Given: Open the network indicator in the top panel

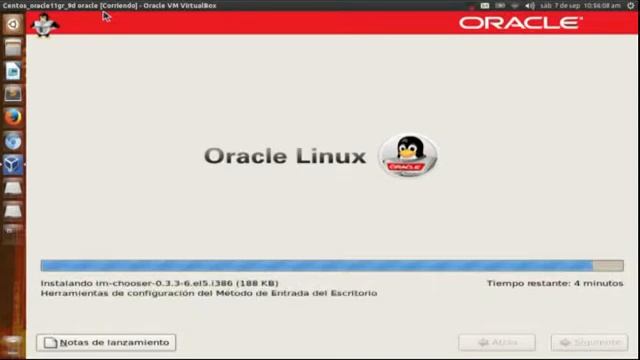Looking at the screenshot, I should point(515,6).
